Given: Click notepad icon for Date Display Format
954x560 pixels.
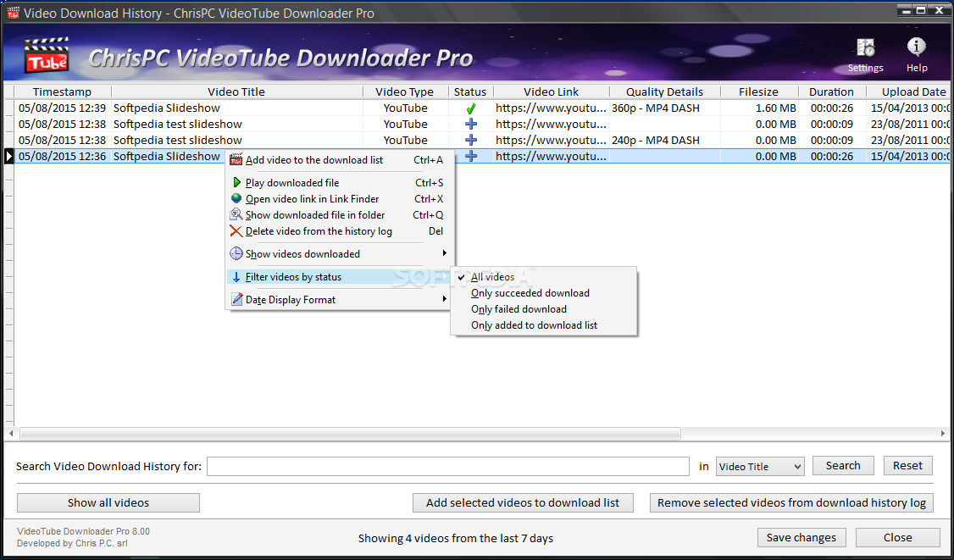Looking at the screenshot, I should click(236, 299).
